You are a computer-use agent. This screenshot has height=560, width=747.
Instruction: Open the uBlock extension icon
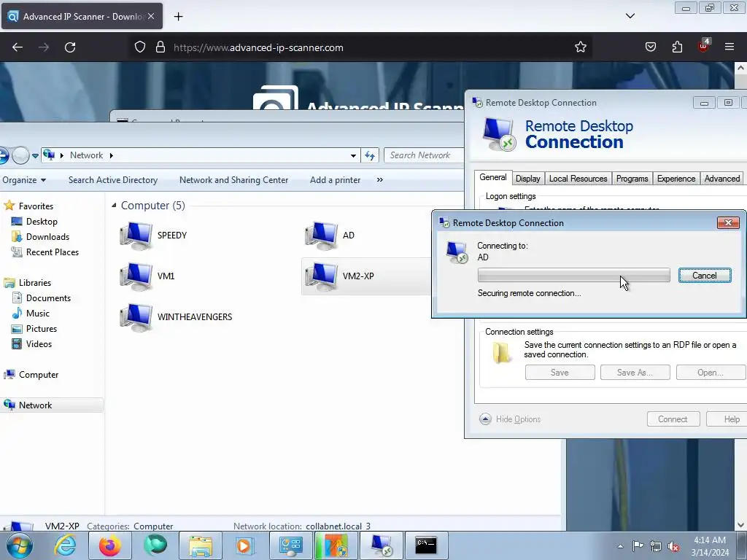704,46
